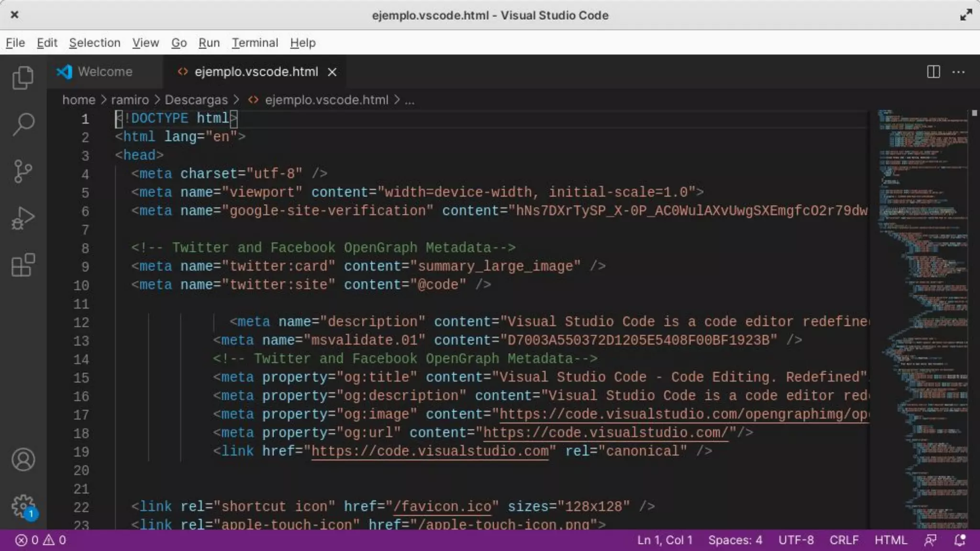Switch to the Welcome tab
Viewport: 980px width, 551px height.
click(x=105, y=72)
